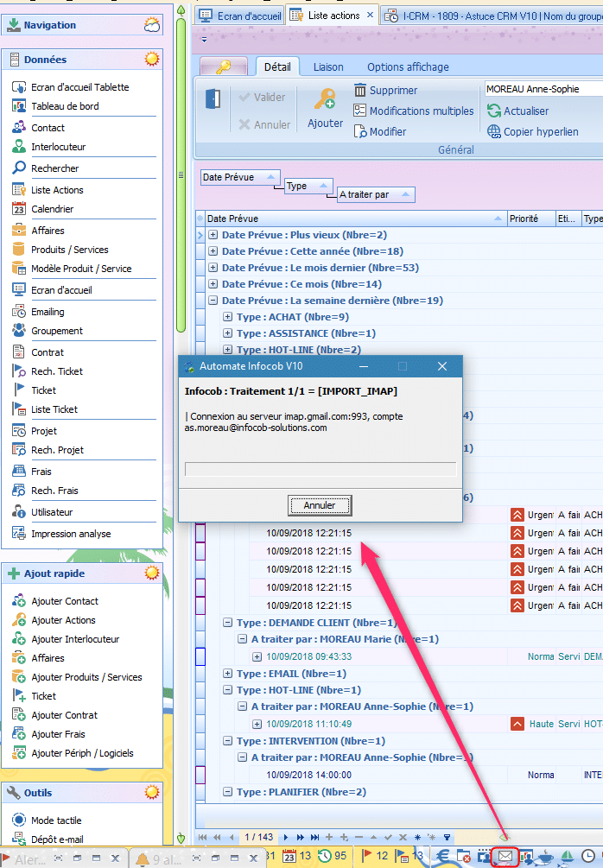Click the Ajouter action key icon
The image size is (603, 868).
325,100
